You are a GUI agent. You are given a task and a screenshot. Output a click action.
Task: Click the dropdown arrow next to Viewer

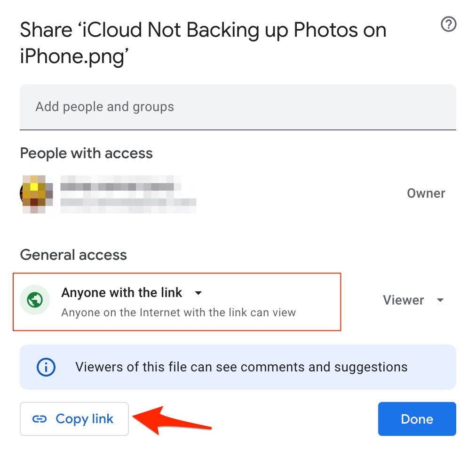pos(440,300)
